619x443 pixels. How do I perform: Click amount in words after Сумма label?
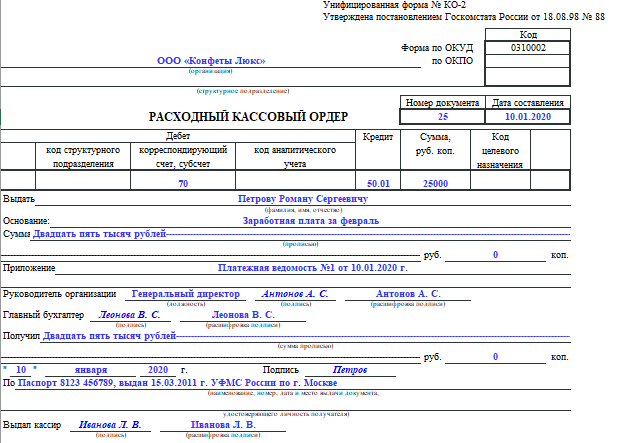click(99, 234)
